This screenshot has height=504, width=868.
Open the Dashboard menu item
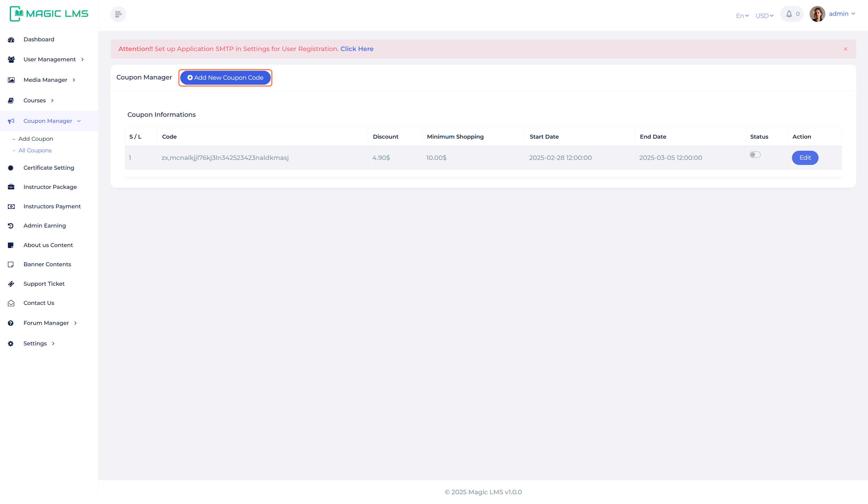click(x=39, y=39)
